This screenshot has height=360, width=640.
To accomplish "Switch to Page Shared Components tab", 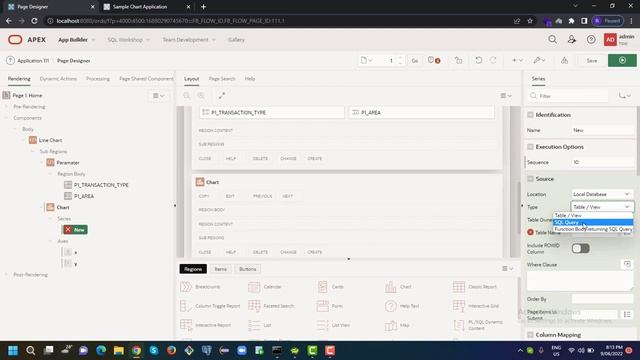I will tap(146, 79).
